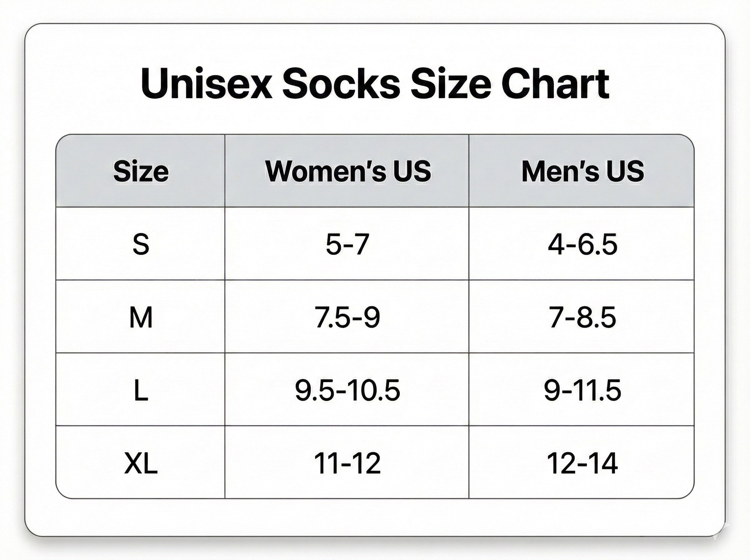The width and height of the screenshot is (750, 560).
Task: Click the Women's US column header
Action: tap(348, 171)
